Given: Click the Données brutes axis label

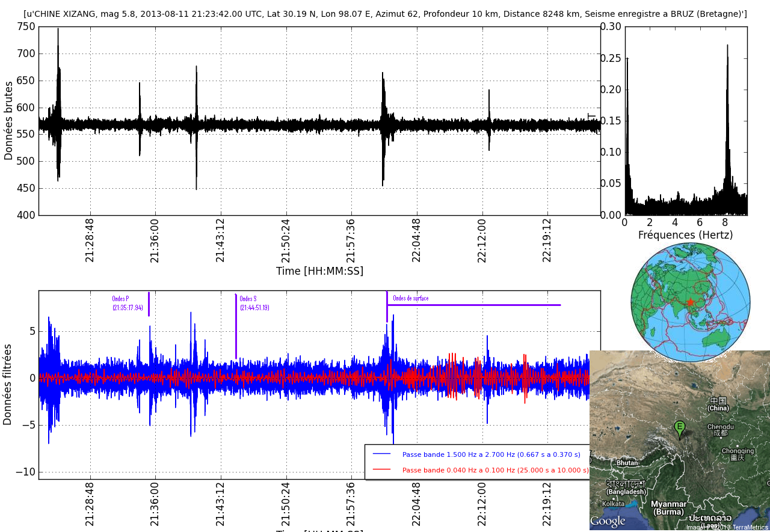Looking at the screenshot, I should (x=8, y=121).
